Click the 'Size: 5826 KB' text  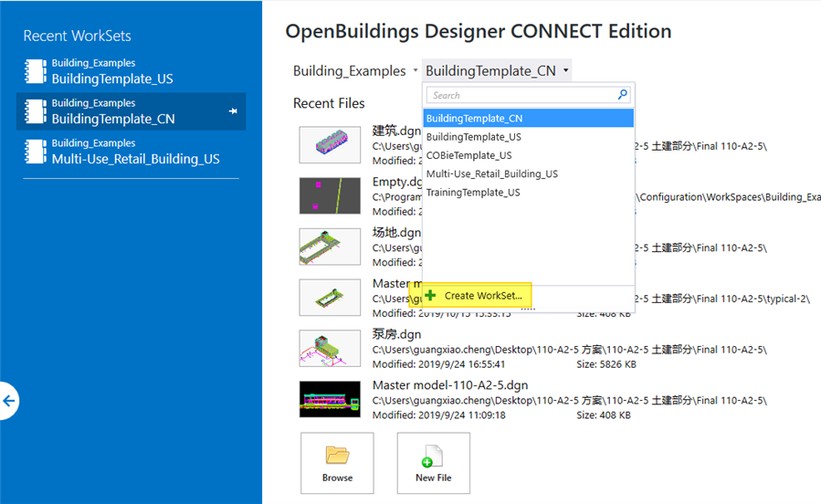(x=606, y=364)
